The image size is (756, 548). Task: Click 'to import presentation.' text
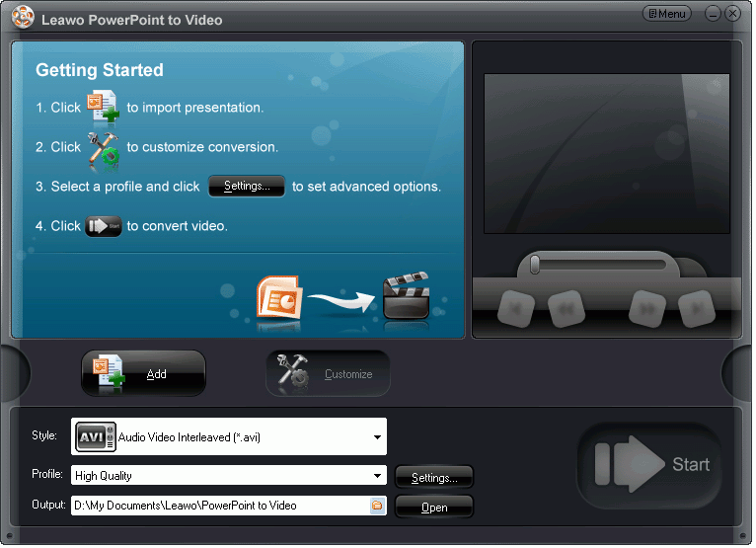tap(195, 108)
